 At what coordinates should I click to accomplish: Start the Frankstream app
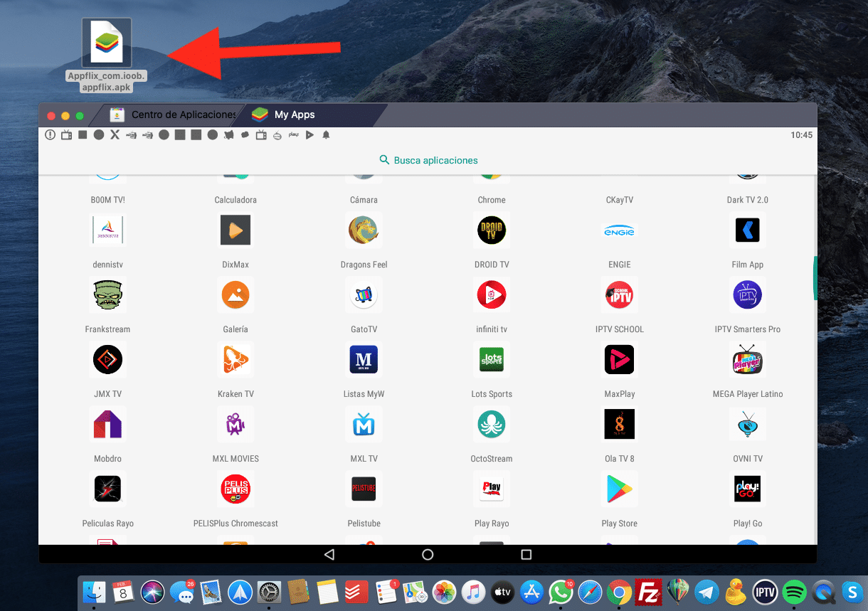click(107, 294)
